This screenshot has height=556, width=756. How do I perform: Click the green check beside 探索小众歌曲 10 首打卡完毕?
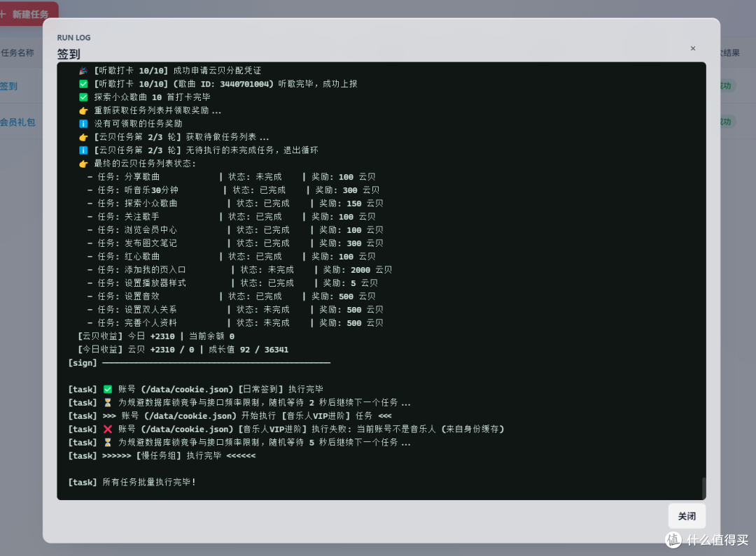(x=83, y=97)
